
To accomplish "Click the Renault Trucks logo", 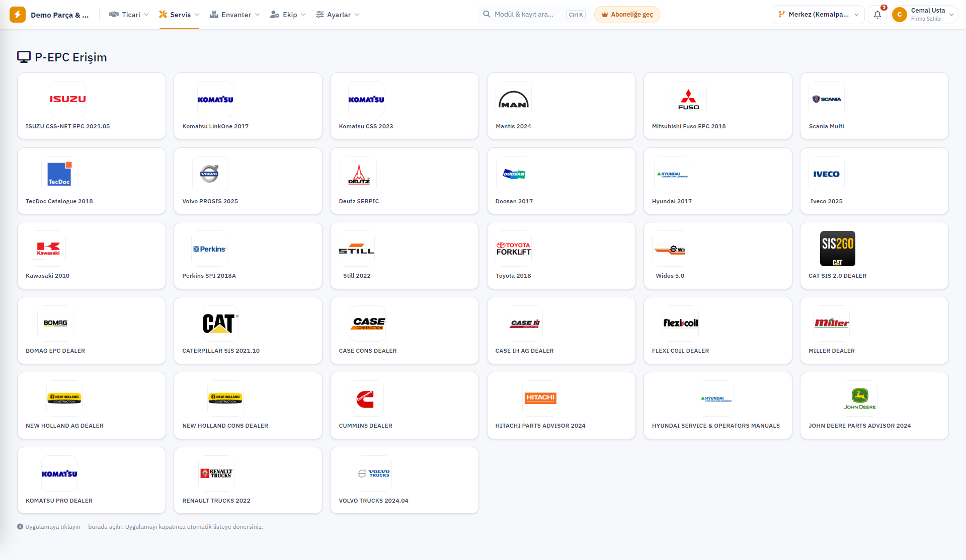I will coord(216,473).
